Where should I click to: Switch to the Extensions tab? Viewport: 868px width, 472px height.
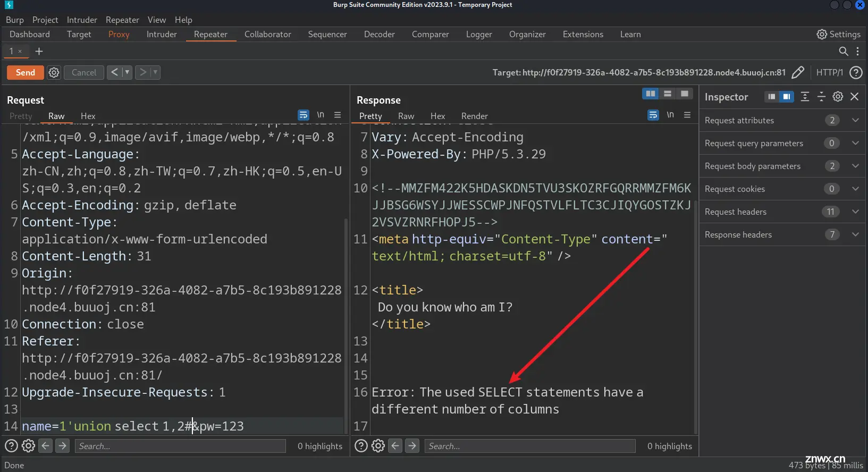coord(583,34)
